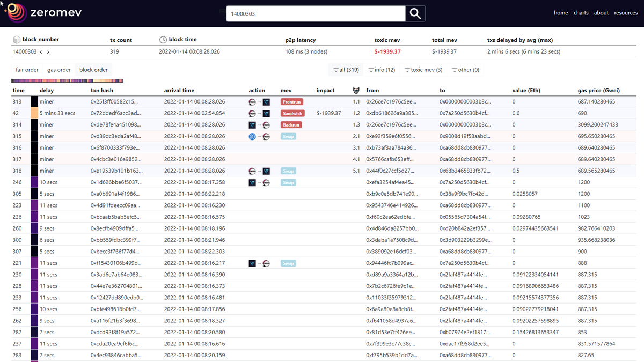Click the 5 mins 33 secs delay

pos(57,113)
